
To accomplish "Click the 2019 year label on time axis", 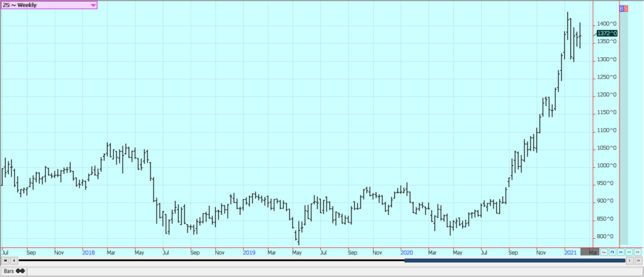I will coord(249,253).
